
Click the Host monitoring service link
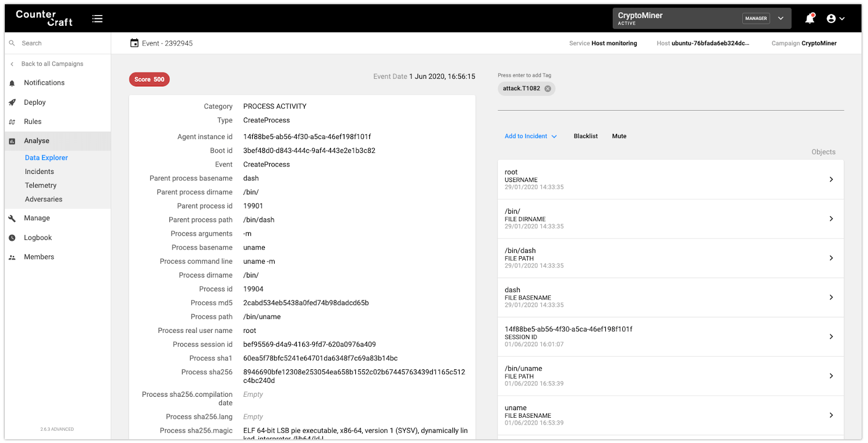[614, 43]
